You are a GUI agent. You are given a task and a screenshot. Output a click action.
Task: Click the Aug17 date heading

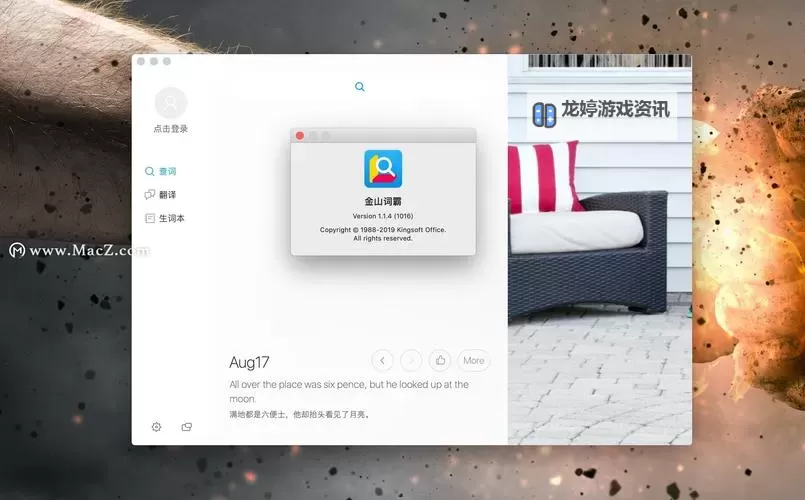(x=249, y=362)
